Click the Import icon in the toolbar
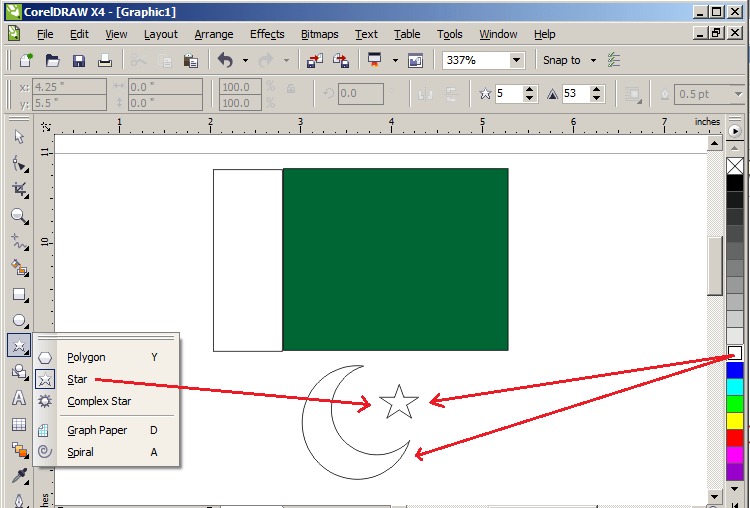The image size is (750, 508). [x=315, y=61]
